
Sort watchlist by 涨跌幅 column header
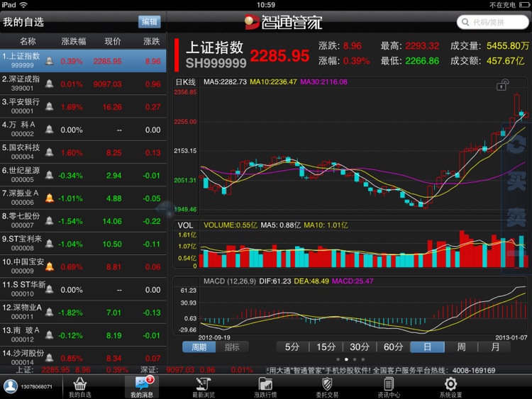(72, 42)
